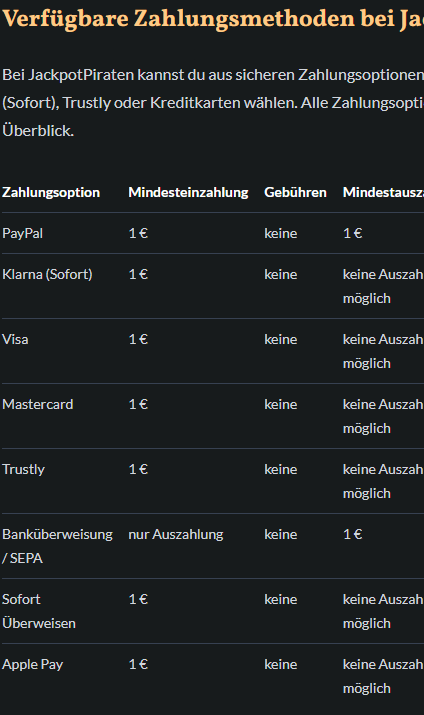Click the Mindesteinzahlung column header
Screen dimensions: 424x715
(x=188, y=192)
